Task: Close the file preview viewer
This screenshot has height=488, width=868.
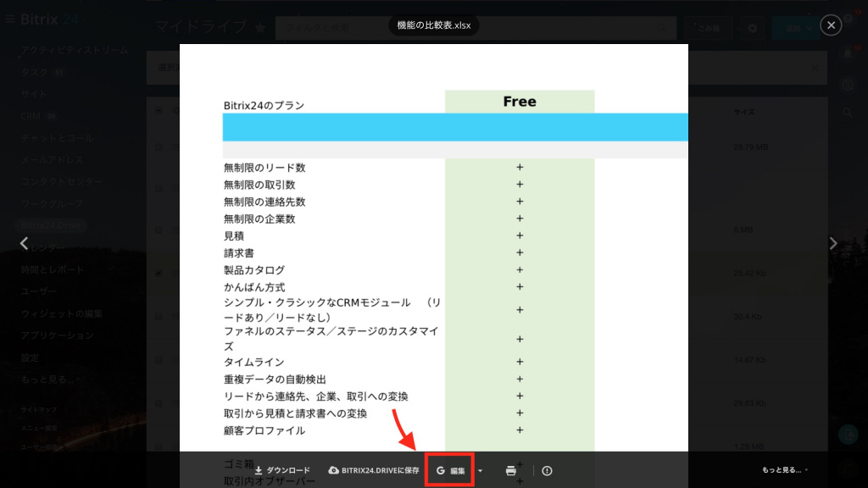Action: click(831, 25)
